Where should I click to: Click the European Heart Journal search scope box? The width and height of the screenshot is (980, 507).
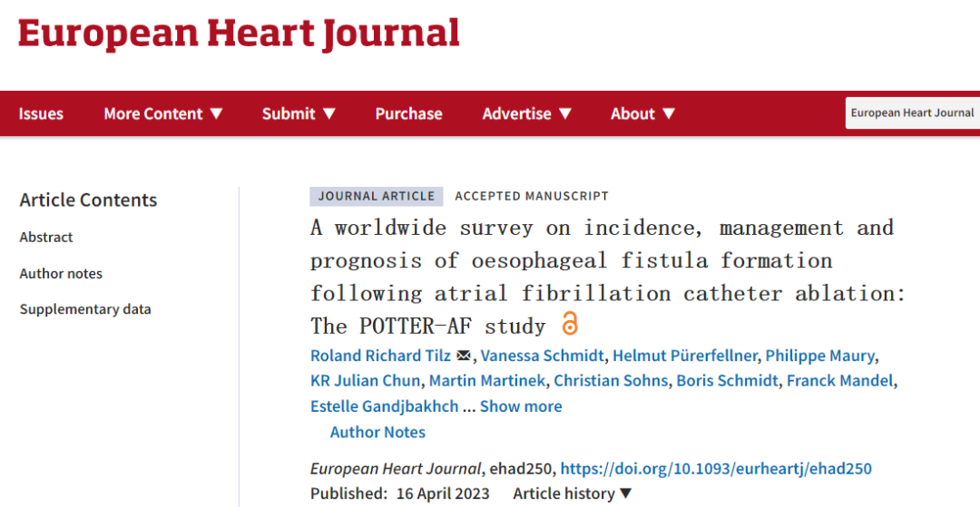click(x=913, y=113)
